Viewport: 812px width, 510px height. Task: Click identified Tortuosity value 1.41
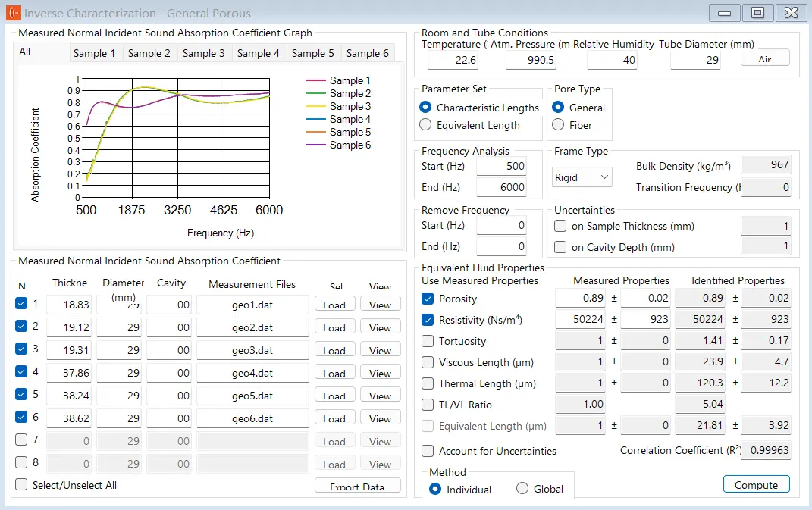tap(700, 341)
